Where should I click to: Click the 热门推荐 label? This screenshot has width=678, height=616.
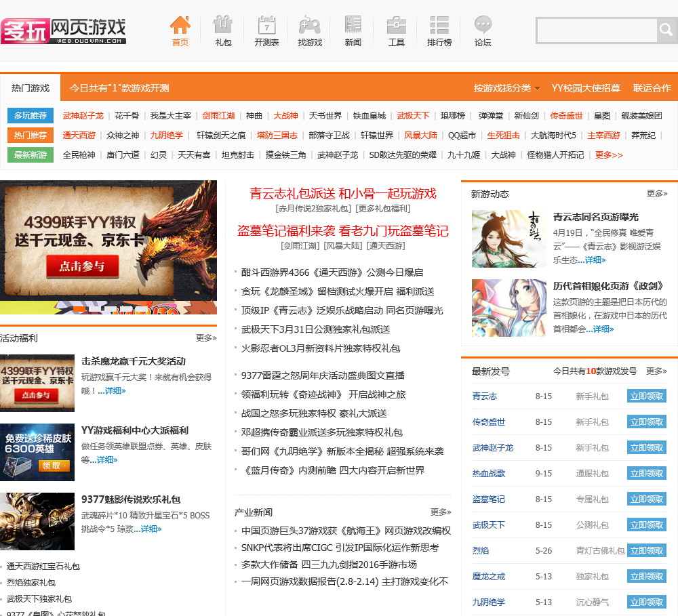(31, 136)
